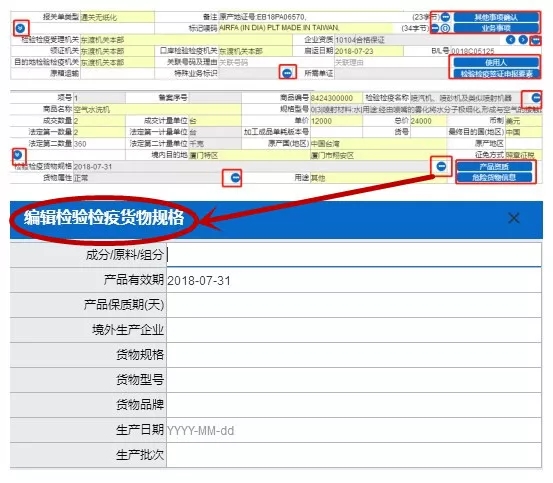Open 检验检疫货物规格 ellipsis editor icon
The image size is (553, 483).
pyautogui.click(x=441, y=166)
